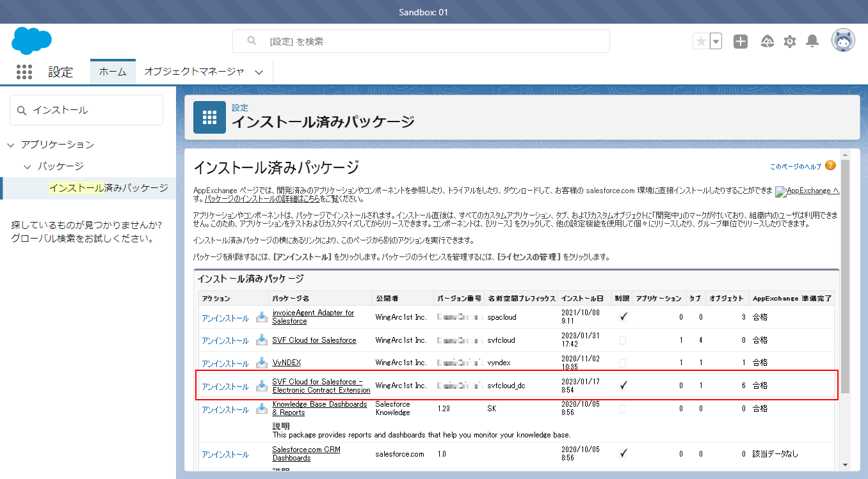868x479 pixels.
Task: Select インストール済みパッケージ in sidebar
Action: pos(109,188)
